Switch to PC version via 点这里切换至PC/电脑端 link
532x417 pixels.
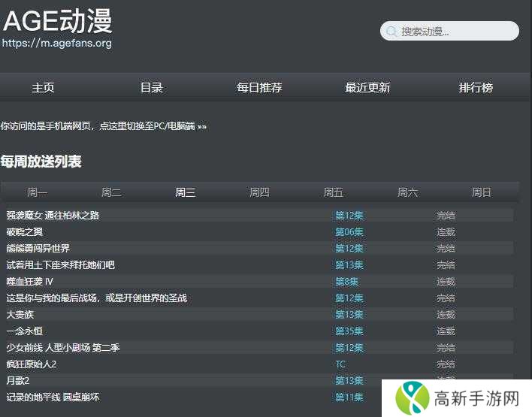click(153, 126)
